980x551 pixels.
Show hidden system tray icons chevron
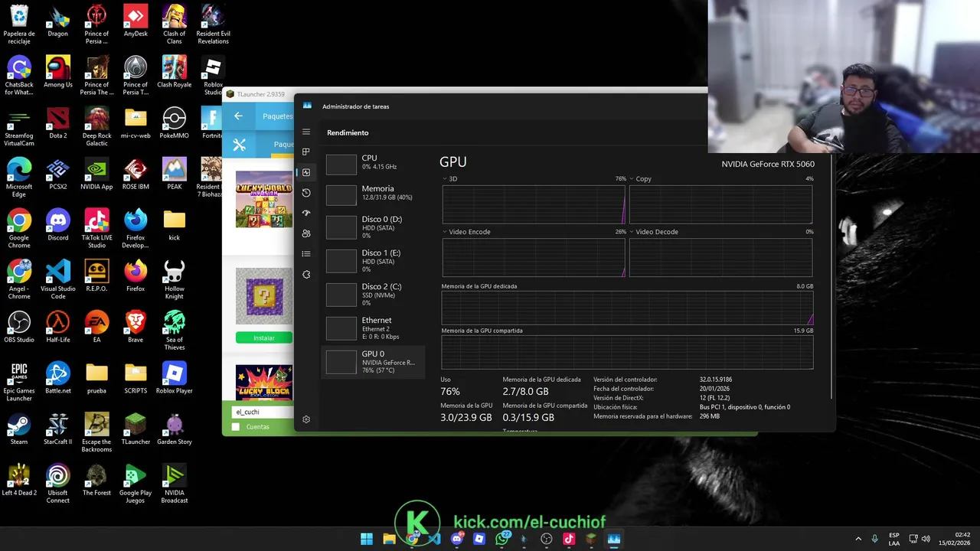coord(858,539)
